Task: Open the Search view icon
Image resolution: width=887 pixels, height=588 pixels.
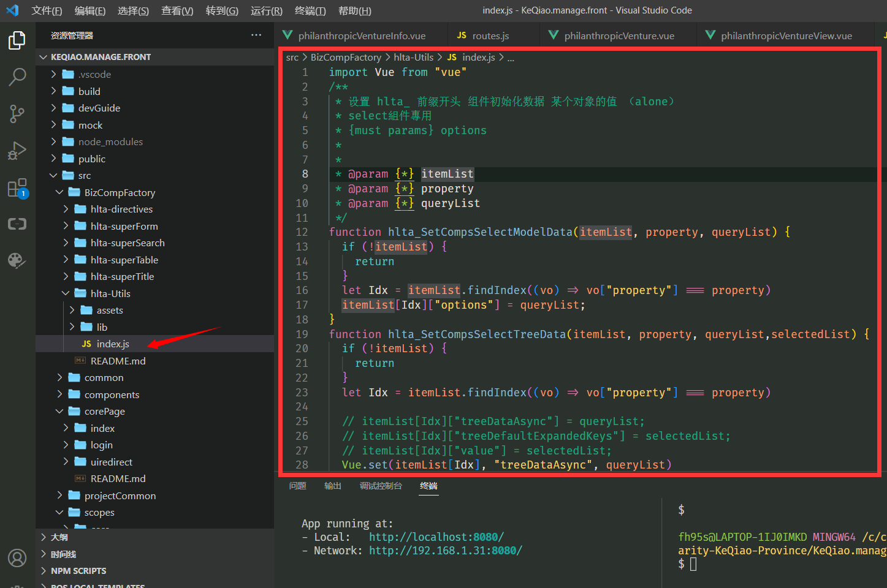Action: (x=17, y=77)
